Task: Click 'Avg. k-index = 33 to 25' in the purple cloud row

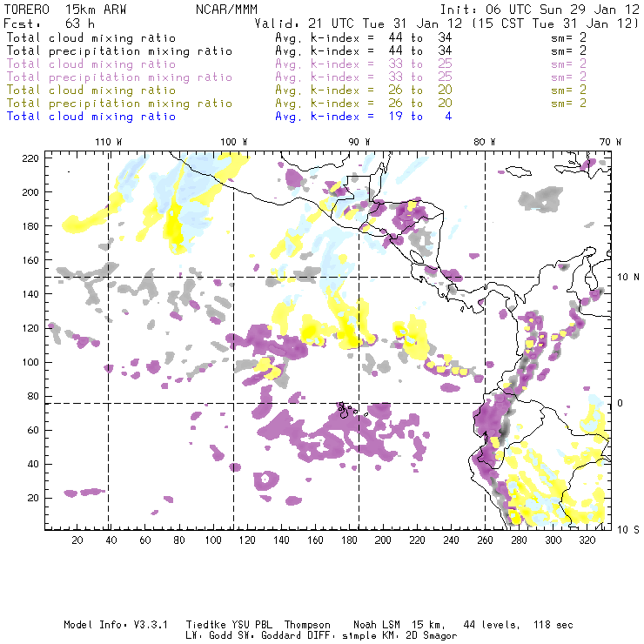Action: (364, 64)
